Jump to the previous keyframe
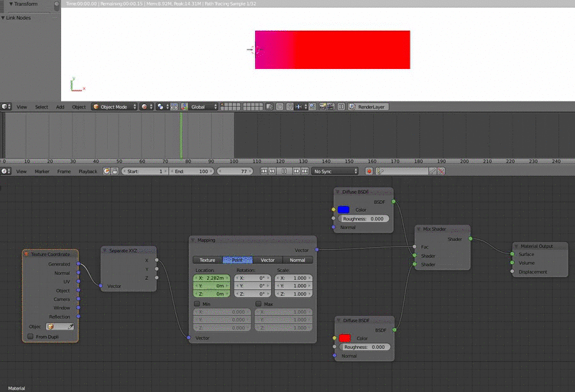The height and width of the screenshot is (392, 575). [x=272, y=171]
